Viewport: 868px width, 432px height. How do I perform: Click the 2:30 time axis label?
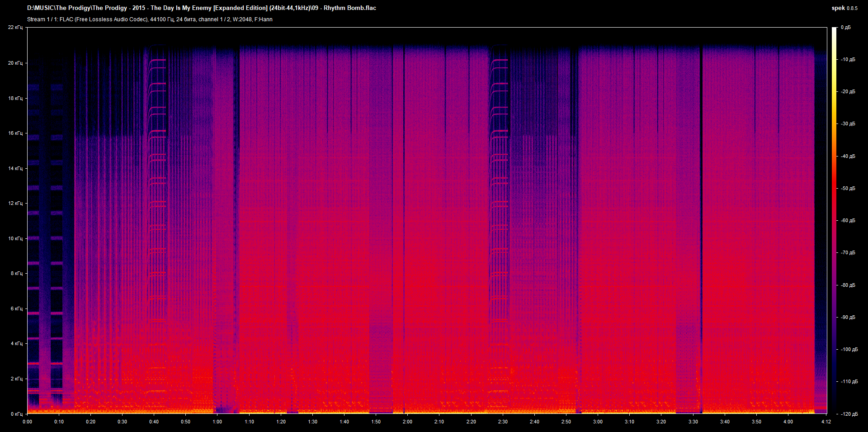click(503, 422)
